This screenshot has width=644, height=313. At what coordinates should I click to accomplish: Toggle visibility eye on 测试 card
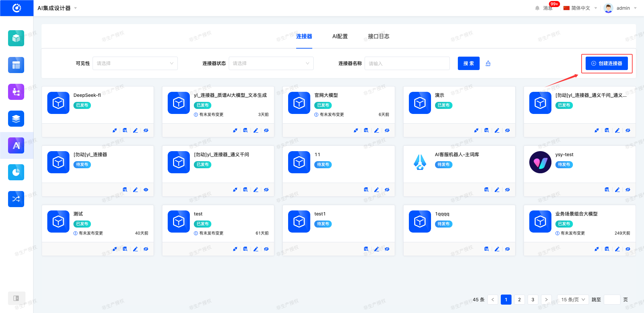point(146,249)
